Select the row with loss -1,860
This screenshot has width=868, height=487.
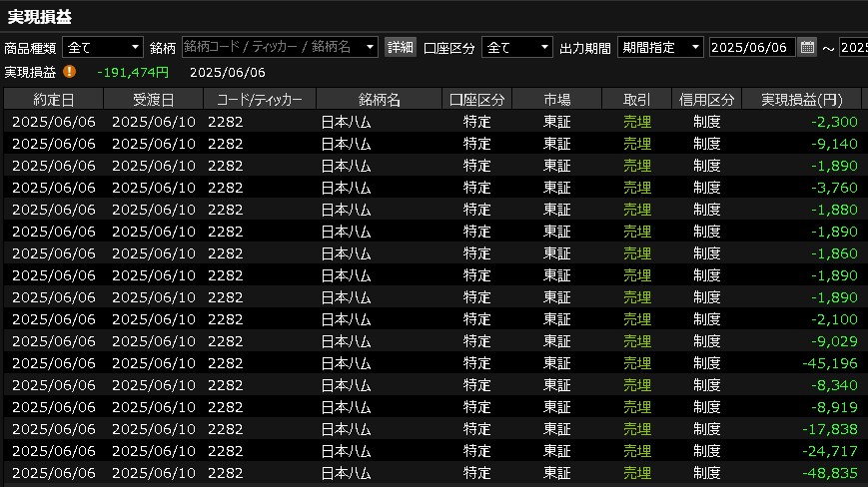[x=433, y=253]
